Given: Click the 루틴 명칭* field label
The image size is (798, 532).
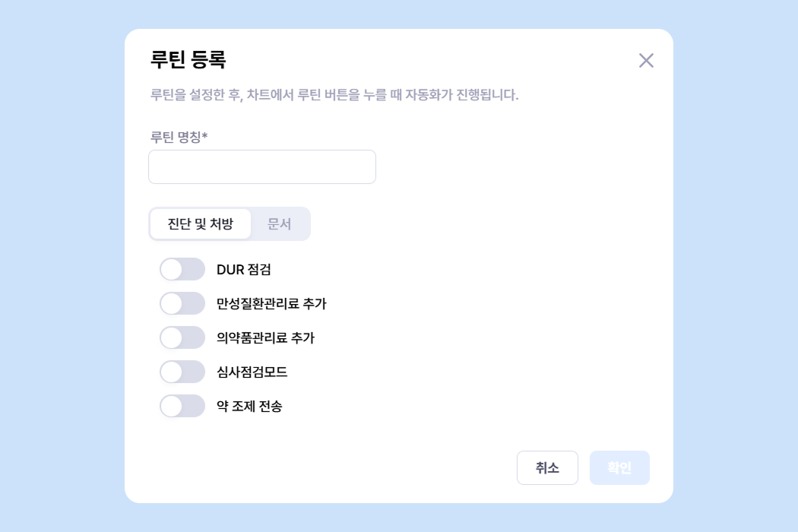Looking at the screenshot, I should pyautogui.click(x=179, y=137).
